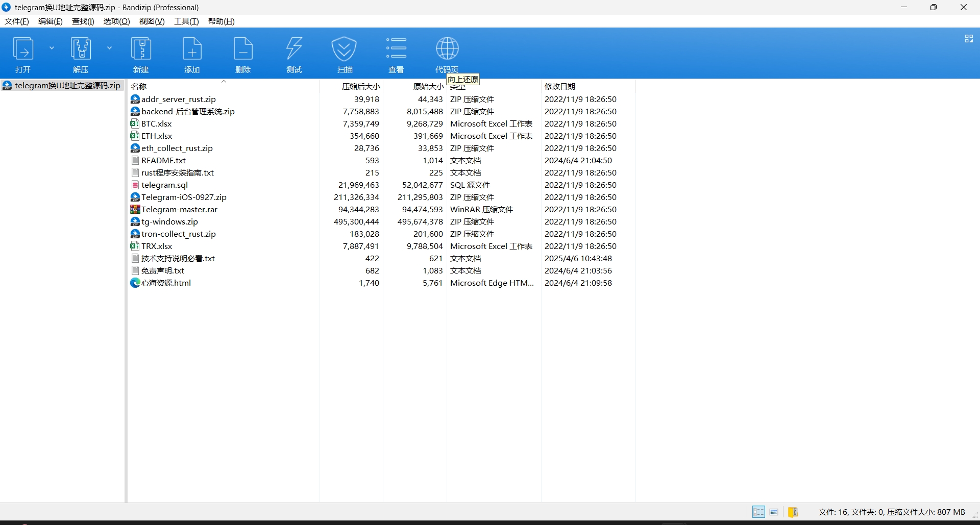Image resolution: width=980 pixels, height=525 pixels.
Task: Select the file name tg-windows.zip
Action: coord(170,221)
